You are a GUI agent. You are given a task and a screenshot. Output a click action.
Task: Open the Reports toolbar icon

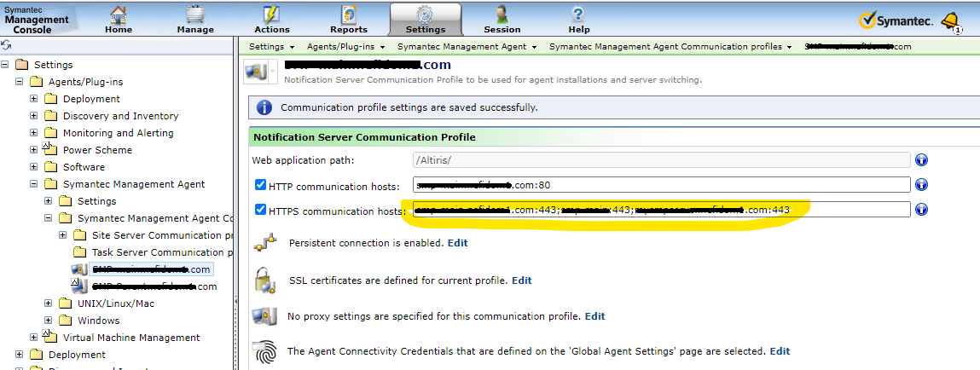349,15
